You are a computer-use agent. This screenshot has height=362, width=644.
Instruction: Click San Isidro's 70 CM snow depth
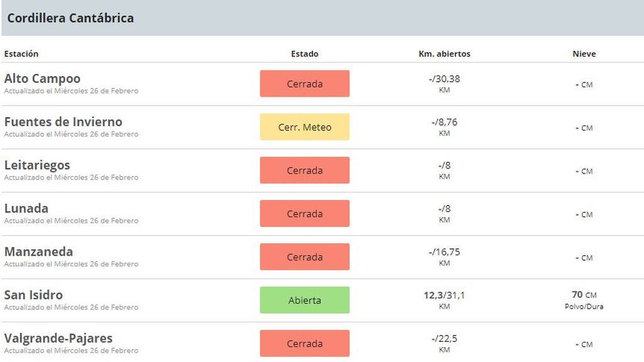tap(584, 295)
